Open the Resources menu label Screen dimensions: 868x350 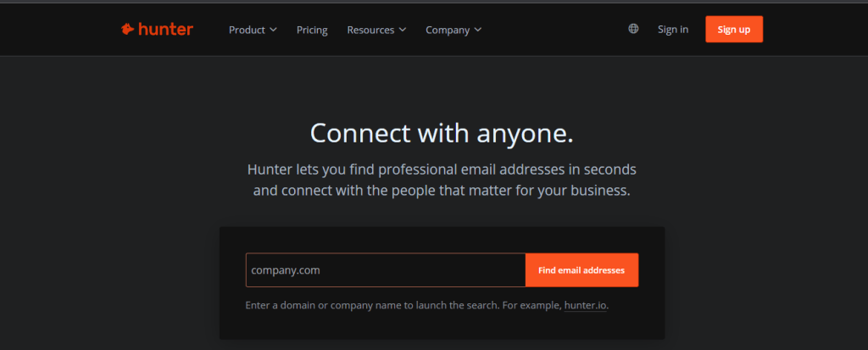(x=370, y=30)
